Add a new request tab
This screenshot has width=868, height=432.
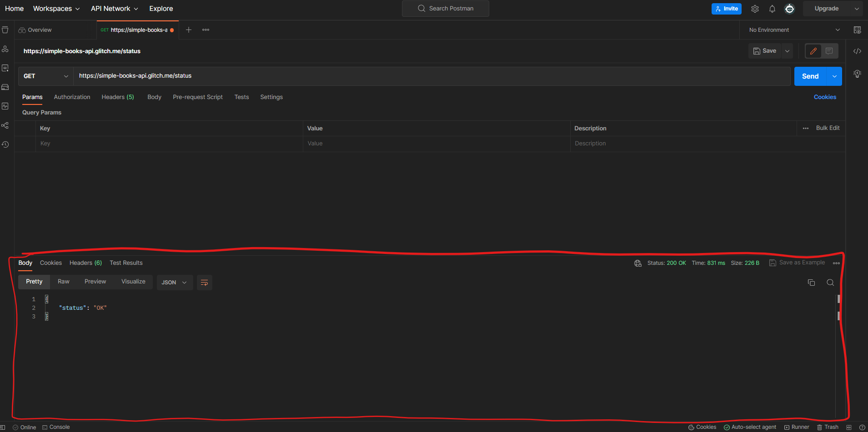click(x=189, y=30)
